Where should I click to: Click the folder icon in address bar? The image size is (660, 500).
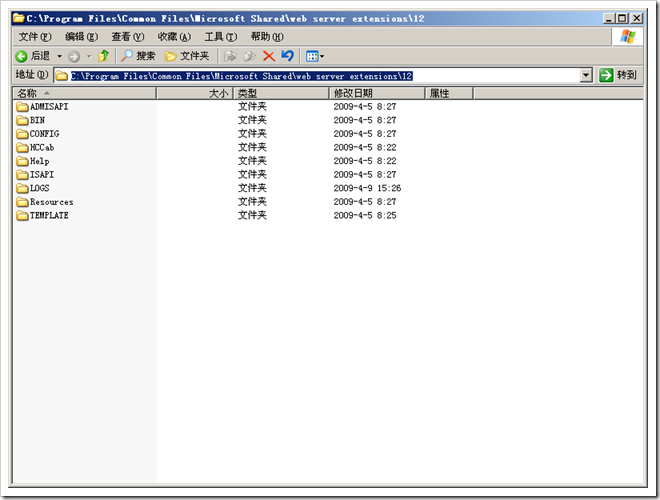(62, 76)
